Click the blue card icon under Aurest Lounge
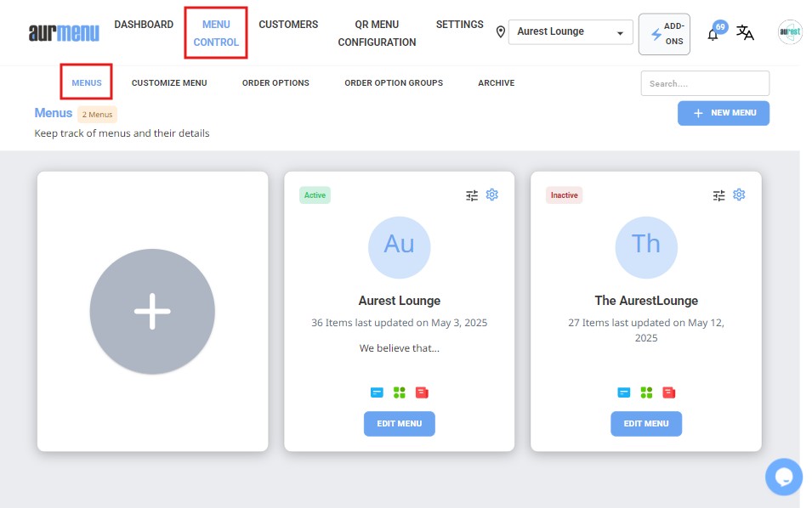 pyautogui.click(x=377, y=392)
